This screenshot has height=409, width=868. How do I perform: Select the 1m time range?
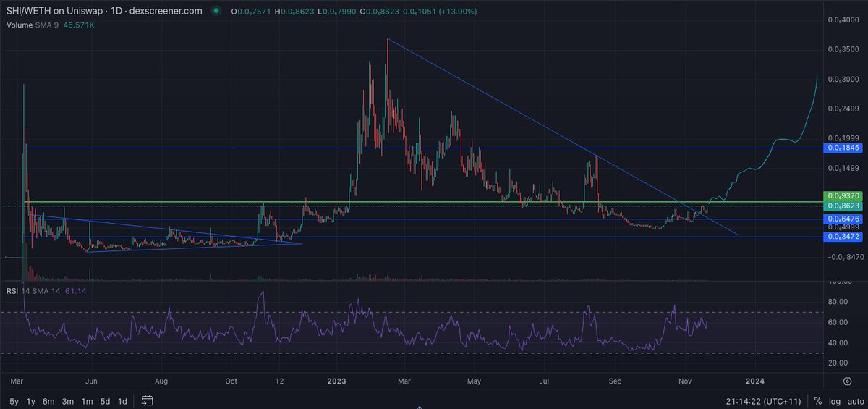click(x=86, y=400)
